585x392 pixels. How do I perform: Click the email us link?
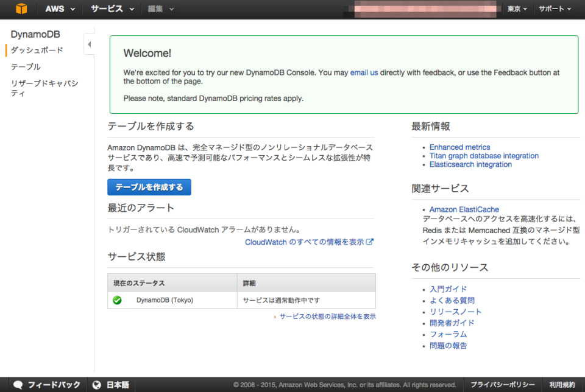(364, 72)
